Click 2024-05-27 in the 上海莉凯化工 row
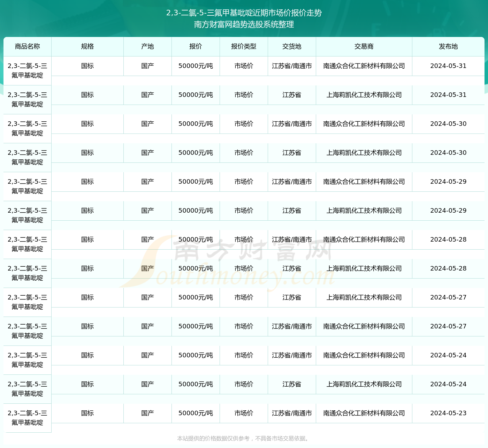Image resolution: width=488 pixels, height=448 pixels. [448, 297]
